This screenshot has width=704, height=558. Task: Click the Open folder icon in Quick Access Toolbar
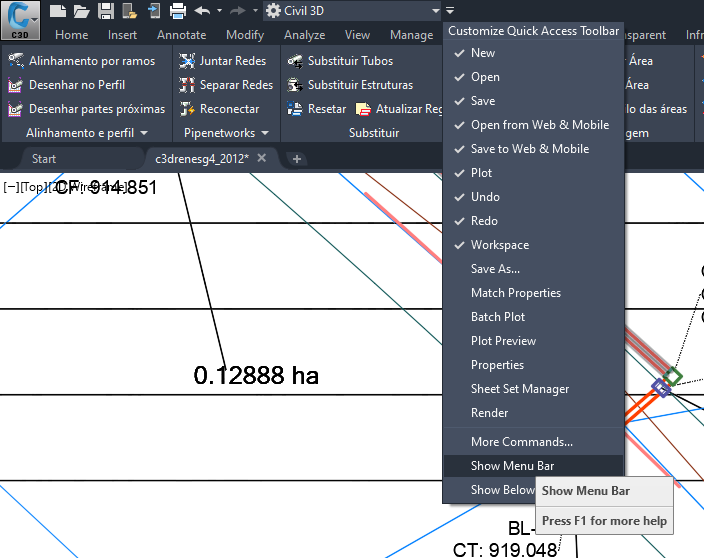coord(81,11)
